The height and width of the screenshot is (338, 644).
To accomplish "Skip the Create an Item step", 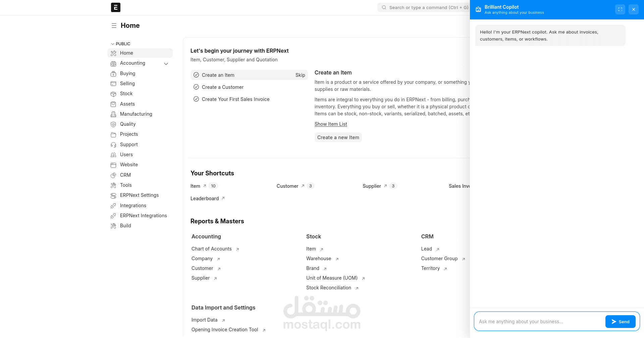I will (300, 75).
